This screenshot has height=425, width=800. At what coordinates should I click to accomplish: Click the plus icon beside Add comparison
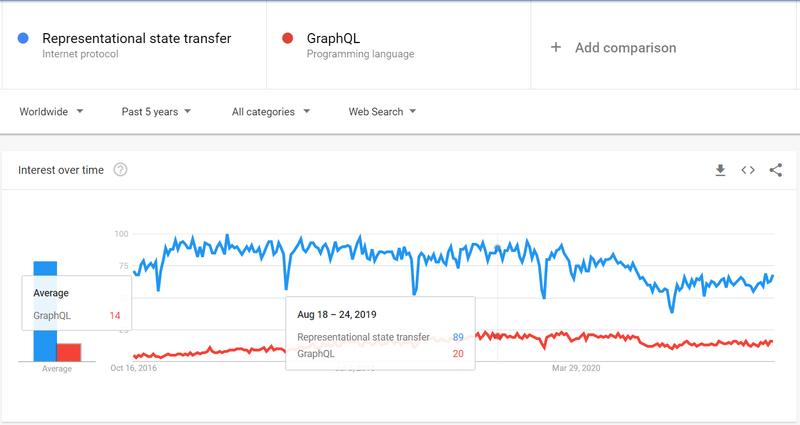pyautogui.click(x=556, y=47)
